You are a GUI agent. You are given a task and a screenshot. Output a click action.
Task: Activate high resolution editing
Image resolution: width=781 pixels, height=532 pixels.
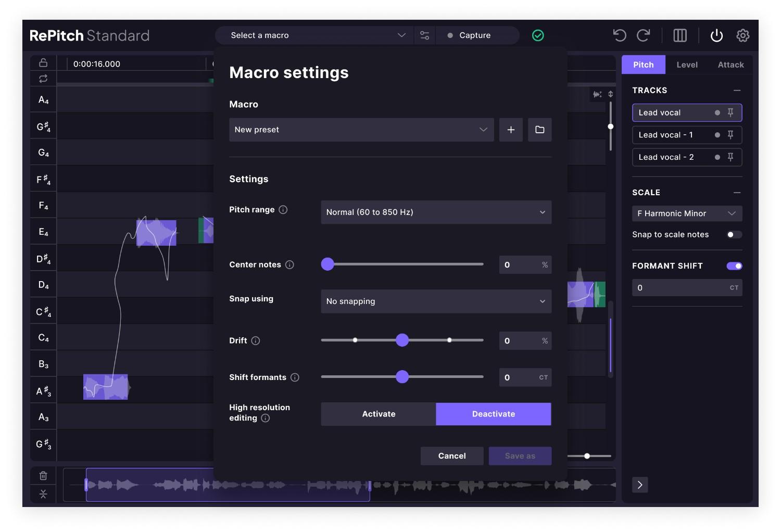379,414
